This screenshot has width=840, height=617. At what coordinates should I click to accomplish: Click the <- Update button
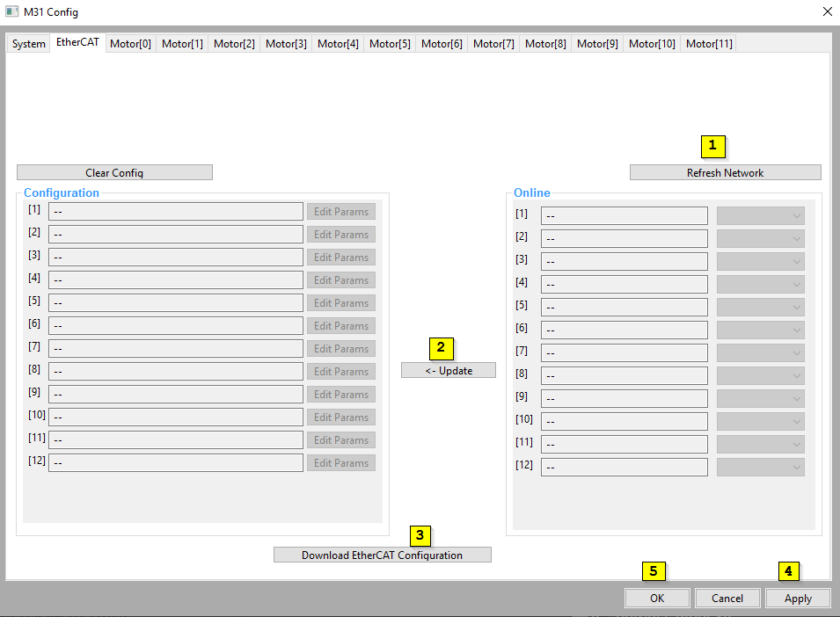(449, 370)
